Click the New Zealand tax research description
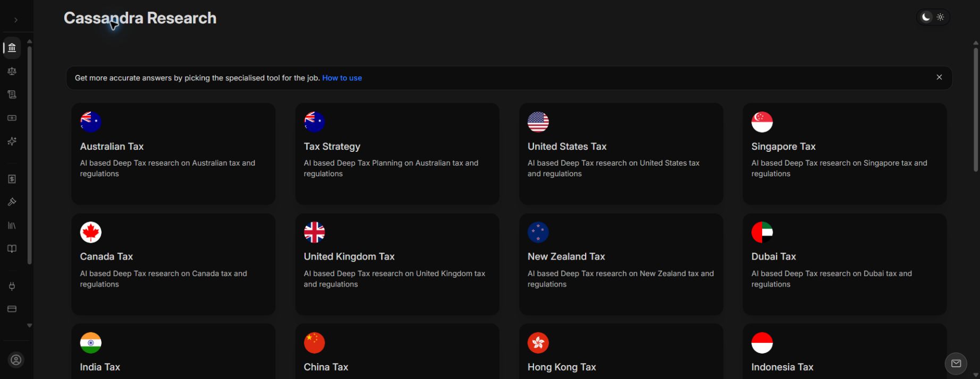 [621, 279]
